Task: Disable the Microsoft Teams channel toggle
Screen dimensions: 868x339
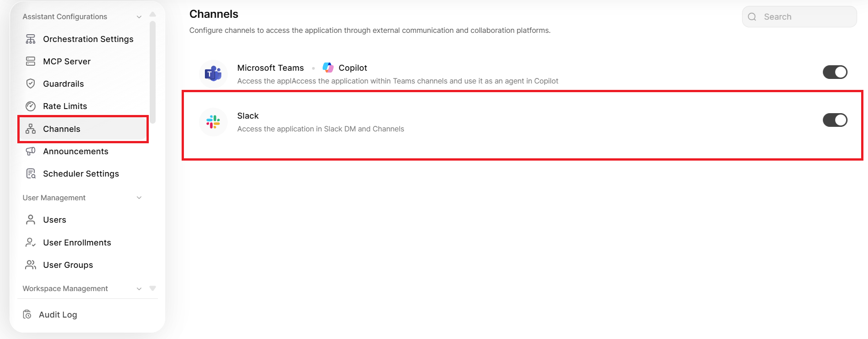Action: click(x=835, y=72)
